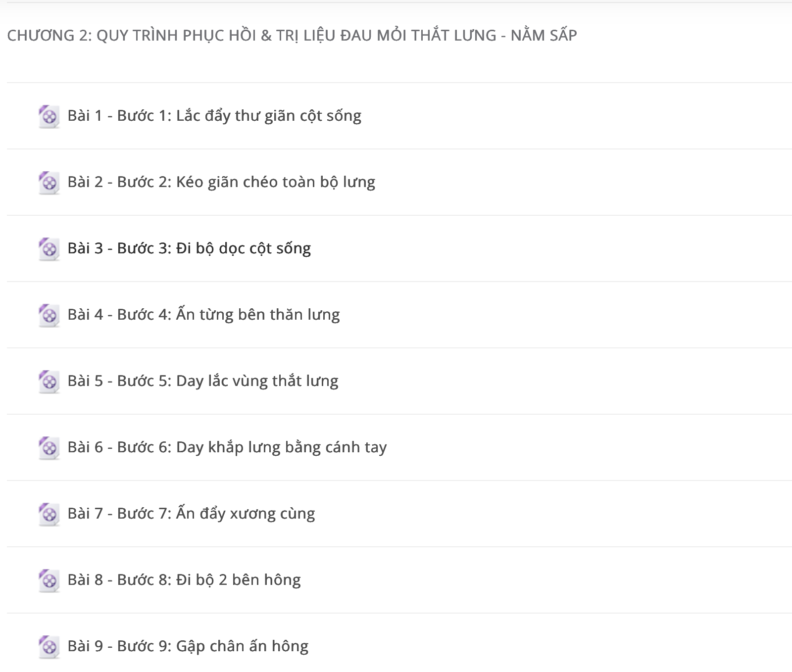This screenshot has width=792, height=672.
Task: Click the video icon beside Bài 5
Action: click(x=49, y=382)
